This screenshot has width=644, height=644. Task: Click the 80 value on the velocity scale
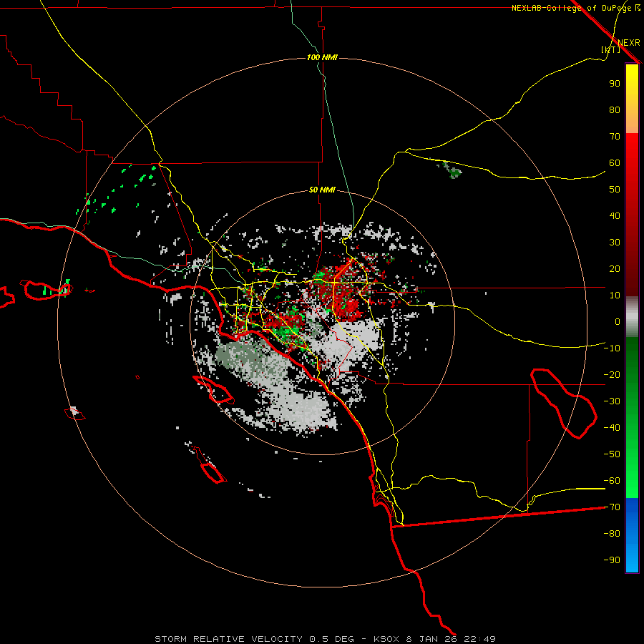615,110
